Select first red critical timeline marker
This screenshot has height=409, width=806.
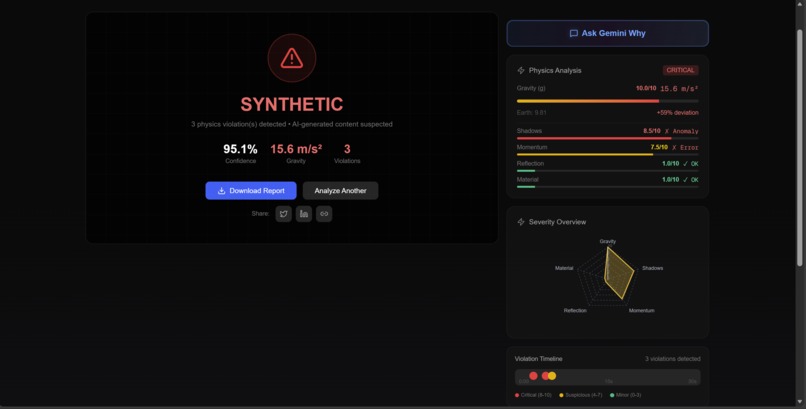(533, 376)
